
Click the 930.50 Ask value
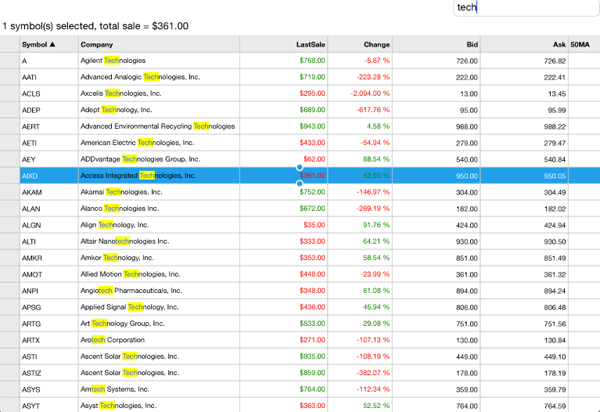[555, 242]
